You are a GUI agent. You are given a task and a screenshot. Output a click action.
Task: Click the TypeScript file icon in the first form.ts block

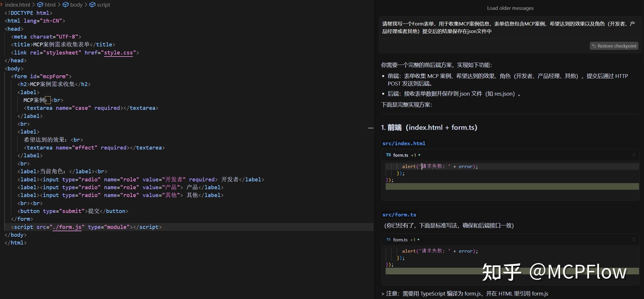389,155
